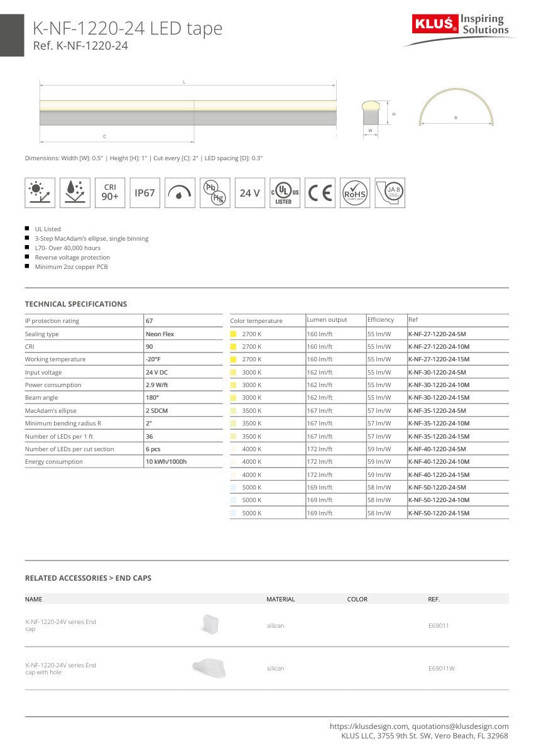The height and width of the screenshot is (756, 534).
Task: Click the swatch for K-NF-30-1220-24-10M
Action: tap(233, 385)
